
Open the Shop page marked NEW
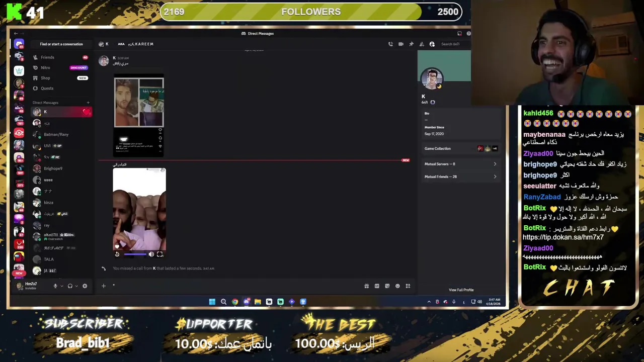pos(60,78)
